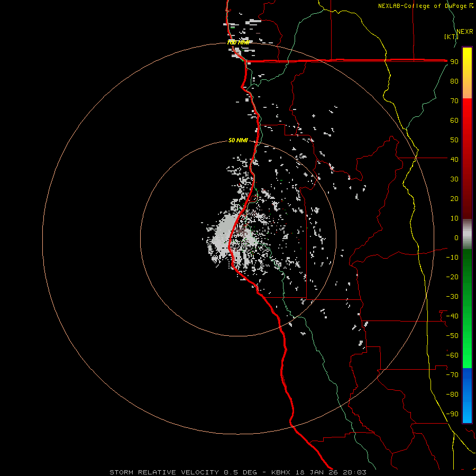Select the -80 velocity scale value
The image size is (476, 476).
pos(452,395)
